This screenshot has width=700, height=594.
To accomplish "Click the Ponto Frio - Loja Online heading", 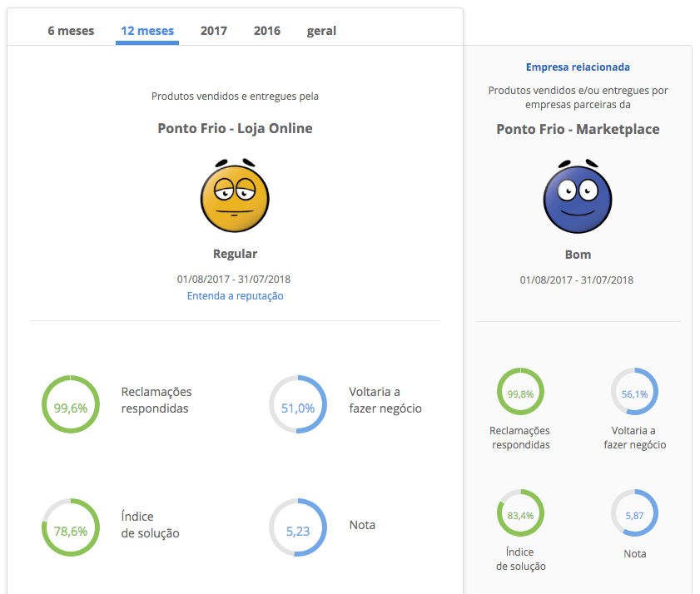I will pyautogui.click(x=235, y=128).
